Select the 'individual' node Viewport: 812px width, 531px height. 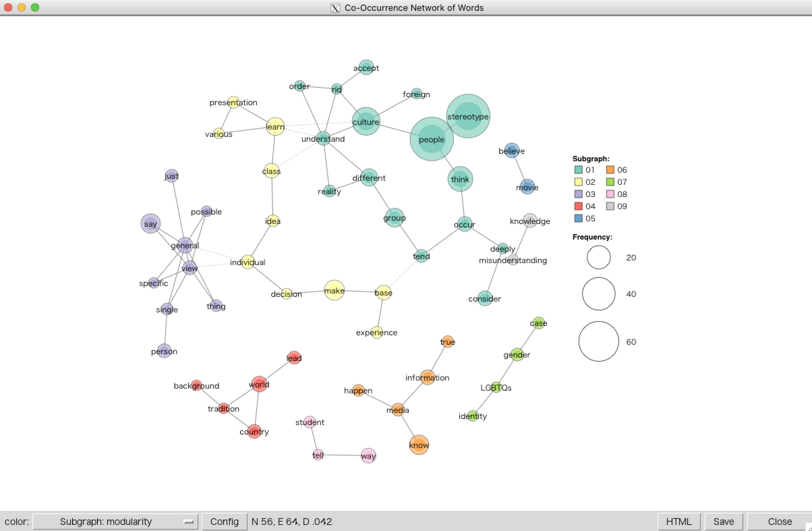click(x=248, y=262)
